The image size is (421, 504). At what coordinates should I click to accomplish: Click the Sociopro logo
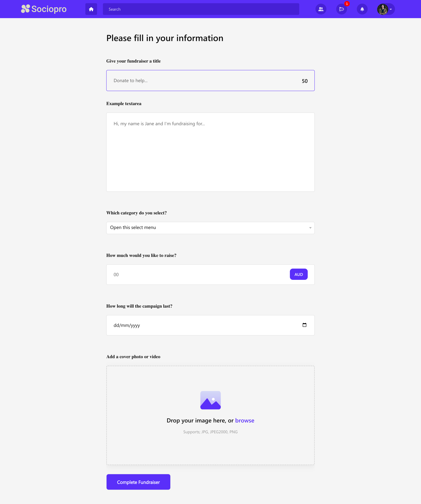click(44, 9)
